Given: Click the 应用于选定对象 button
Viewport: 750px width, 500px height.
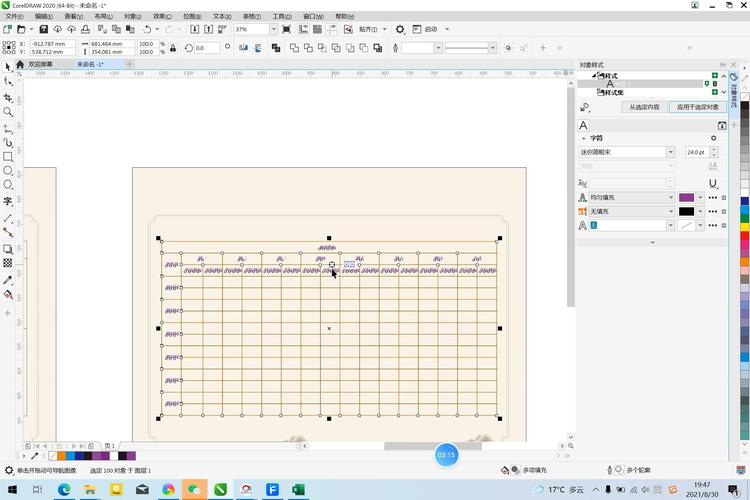Looking at the screenshot, I should click(x=697, y=107).
